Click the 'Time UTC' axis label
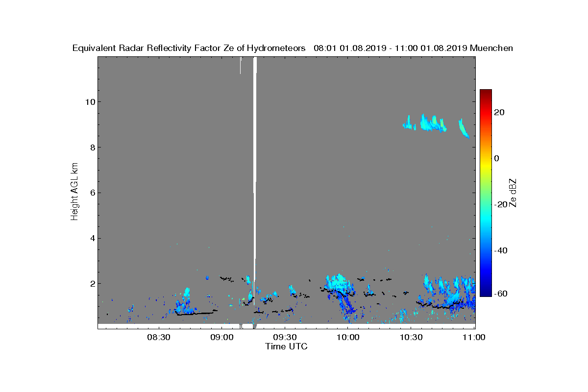This screenshot has height=392, width=588. (x=287, y=346)
